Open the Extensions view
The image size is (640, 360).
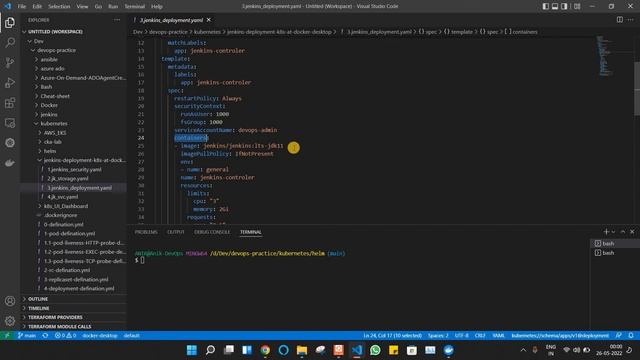click(10, 102)
